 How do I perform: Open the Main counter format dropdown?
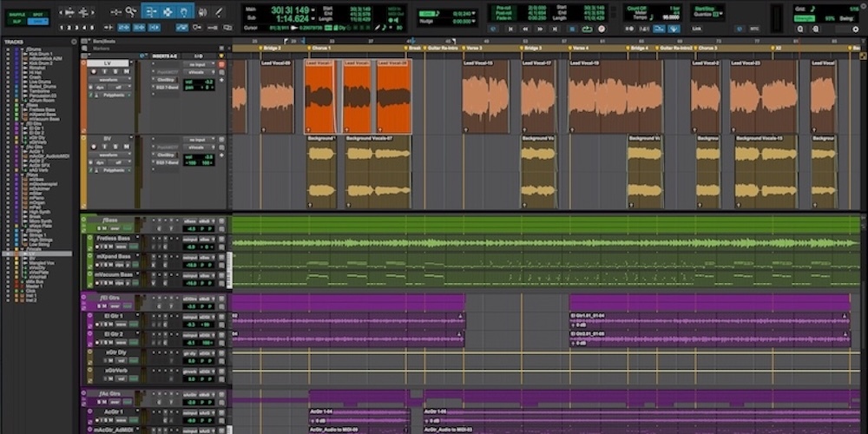click(x=314, y=10)
